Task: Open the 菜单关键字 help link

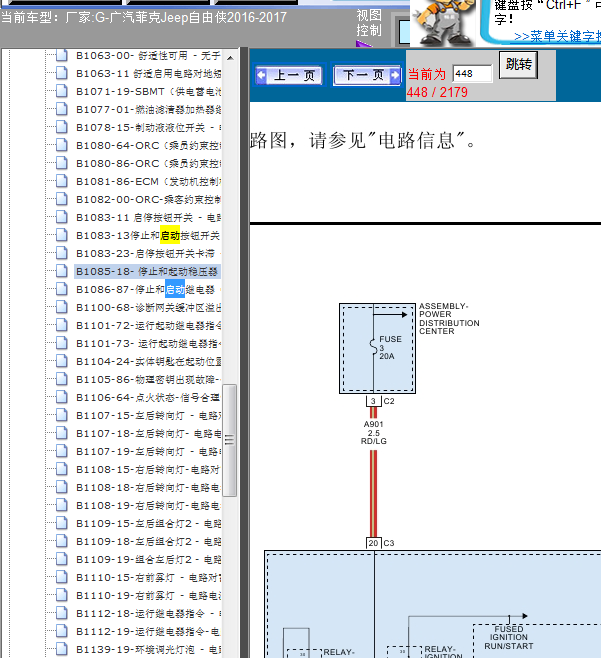Action: [557, 37]
